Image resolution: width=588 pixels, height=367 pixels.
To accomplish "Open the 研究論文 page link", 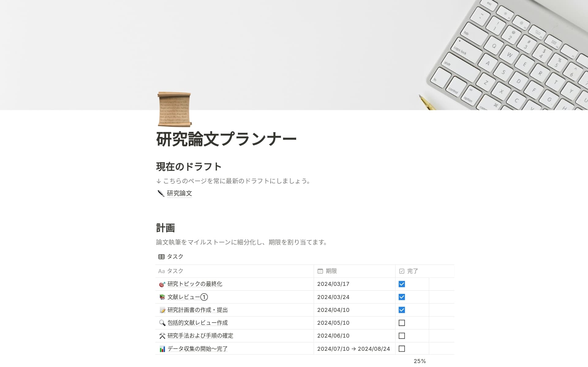I will (x=179, y=193).
